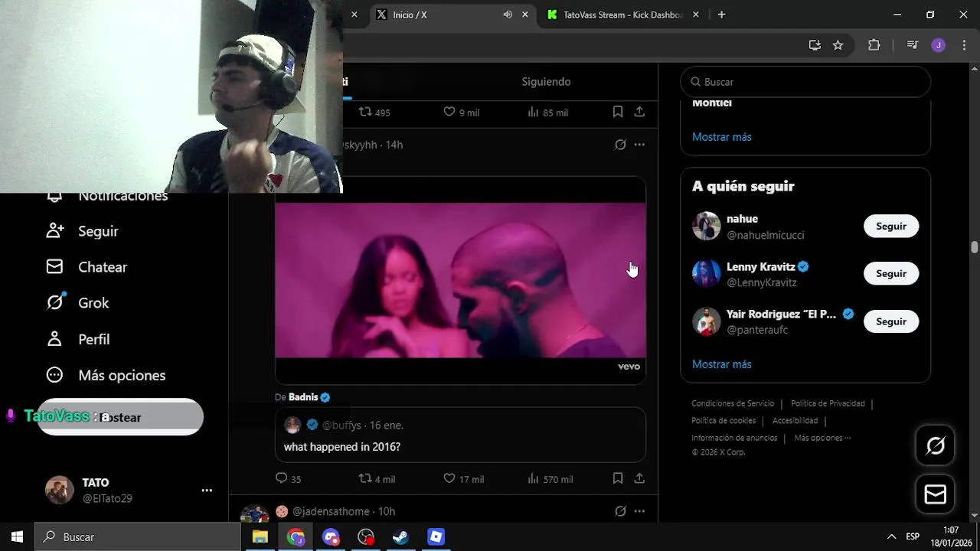Screen dimensions: 980x551
Task: Like the post with 17 mil likes
Action: [x=463, y=479]
